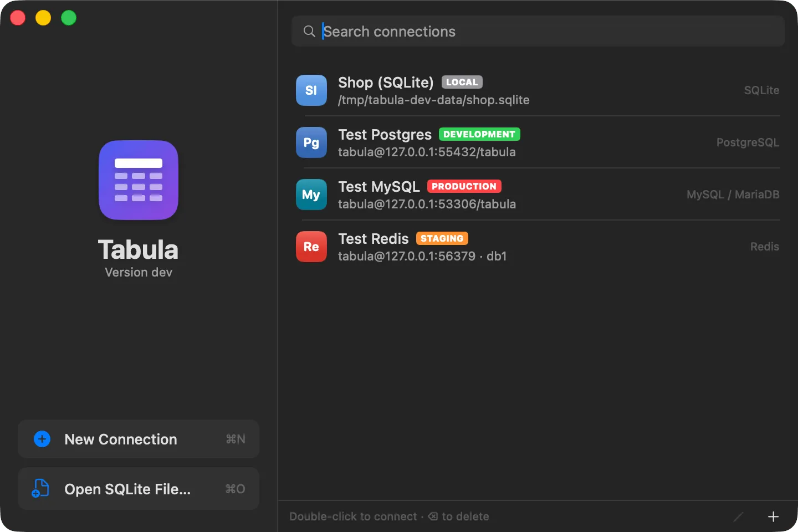Click the PRODUCTION badge on Test MySQL
Screen dimensions: 798x532
coord(464,186)
